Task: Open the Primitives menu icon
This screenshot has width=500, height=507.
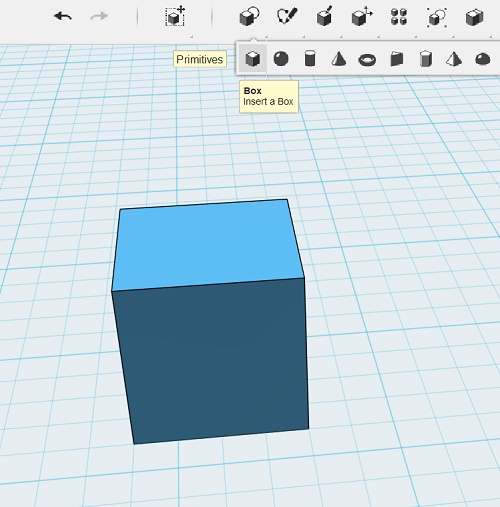Action: click(x=249, y=16)
